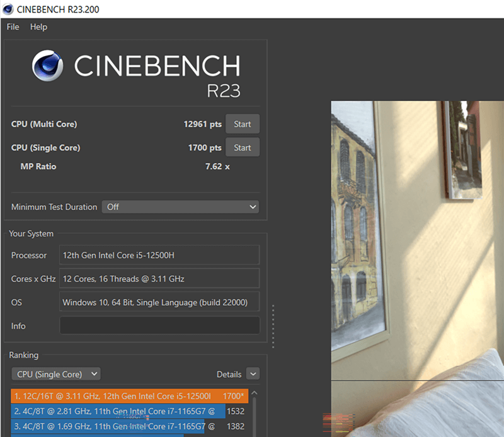The width and height of the screenshot is (504, 437).
Task: Click the Cinebench sphere logo in header
Action: click(48, 66)
